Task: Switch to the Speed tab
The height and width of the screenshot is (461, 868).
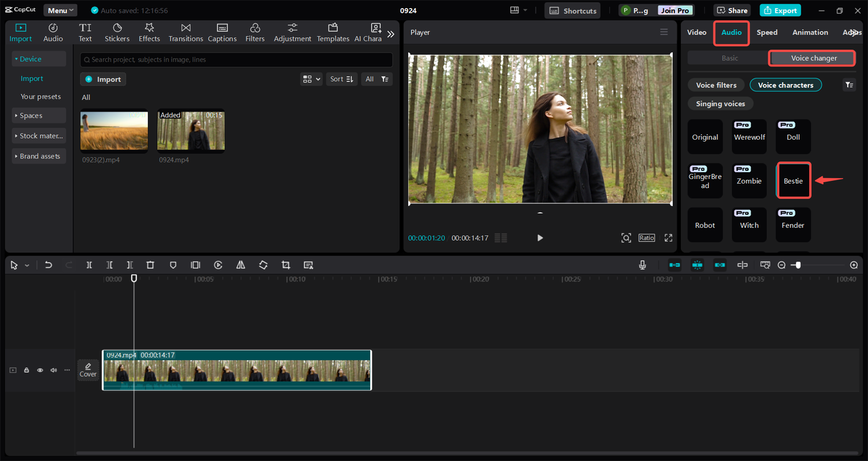Action: click(x=767, y=33)
